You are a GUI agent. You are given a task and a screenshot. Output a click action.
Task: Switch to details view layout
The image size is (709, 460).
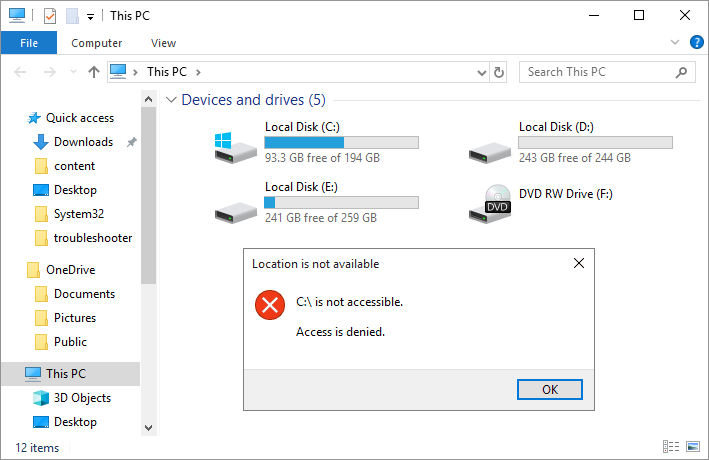point(669,447)
